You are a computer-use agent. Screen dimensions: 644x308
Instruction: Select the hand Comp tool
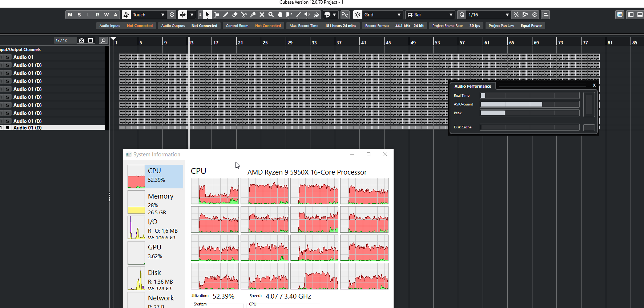[x=280, y=15]
